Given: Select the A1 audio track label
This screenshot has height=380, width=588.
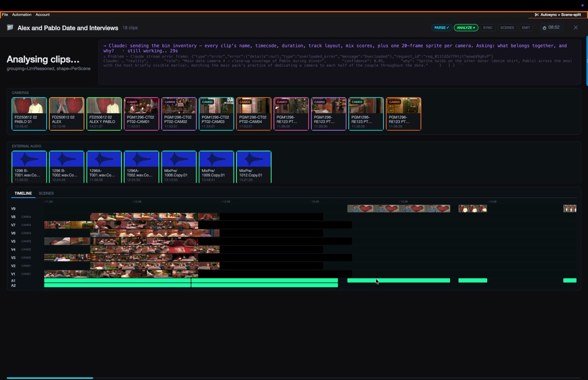Looking at the screenshot, I should (x=13, y=281).
